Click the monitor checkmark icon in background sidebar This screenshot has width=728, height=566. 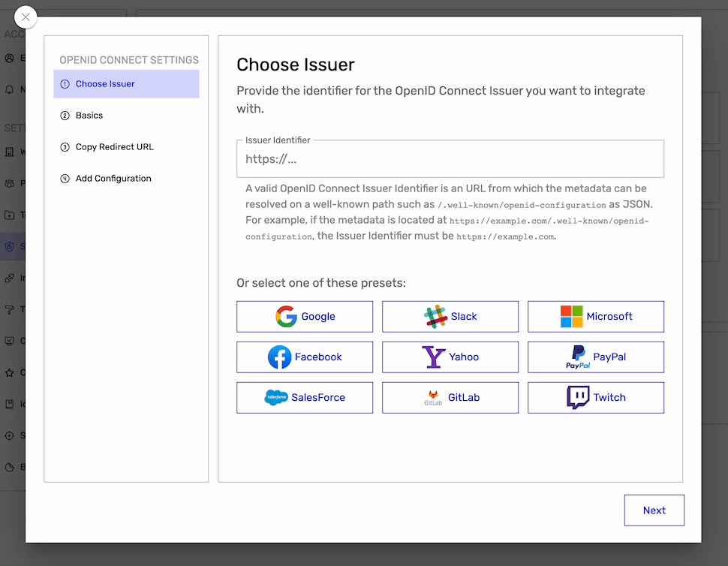click(x=9, y=342)
